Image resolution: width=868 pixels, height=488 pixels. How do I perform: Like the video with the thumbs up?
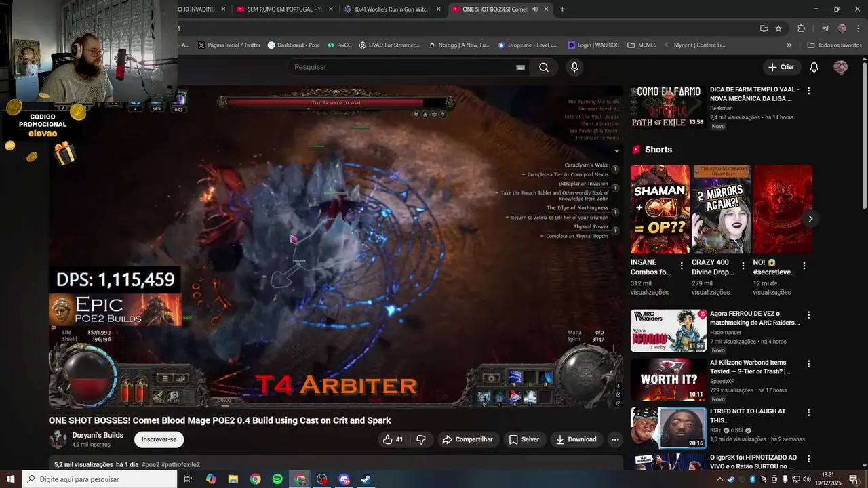point(394,439)
